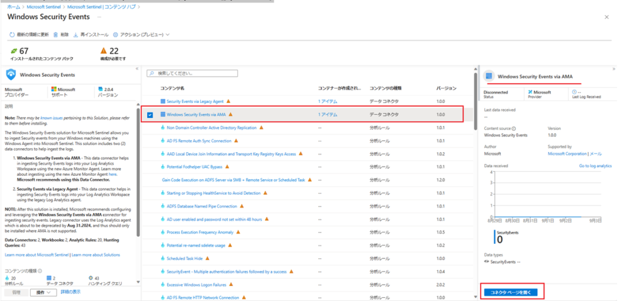The height and width of the screenshot is (301, 644).
Task: Click 詳細の表示 link
Action: pos(70,292)
